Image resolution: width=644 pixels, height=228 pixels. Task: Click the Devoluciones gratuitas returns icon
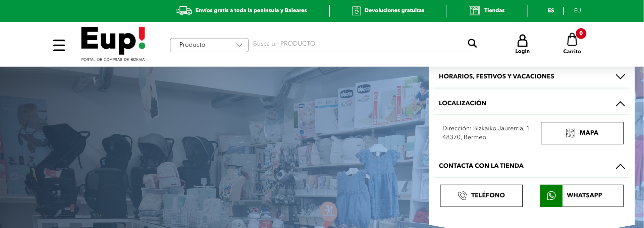click(356, 11)
